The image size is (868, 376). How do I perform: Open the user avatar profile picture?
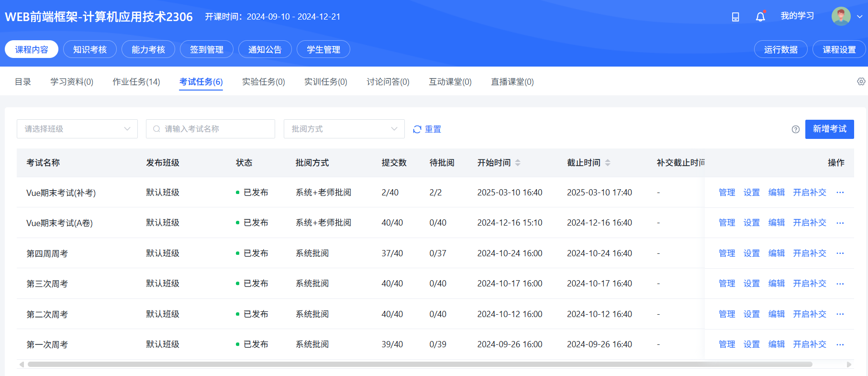pos(841,16)
